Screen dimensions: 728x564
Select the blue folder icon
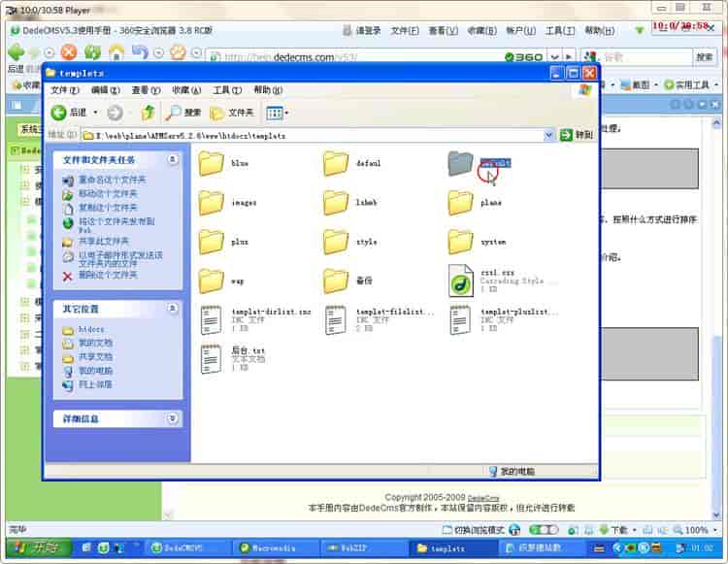pos(212,163)
